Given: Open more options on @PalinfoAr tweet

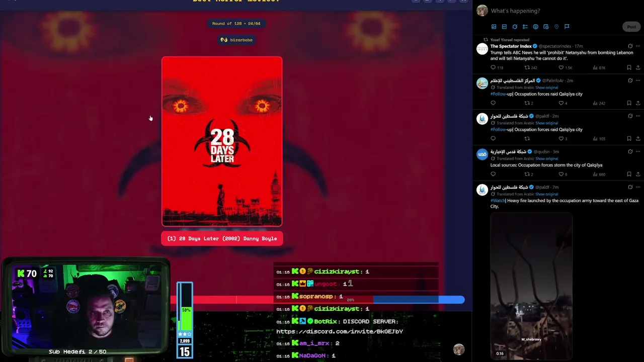Looking at the screenshot, I should [x=638, y=80].
